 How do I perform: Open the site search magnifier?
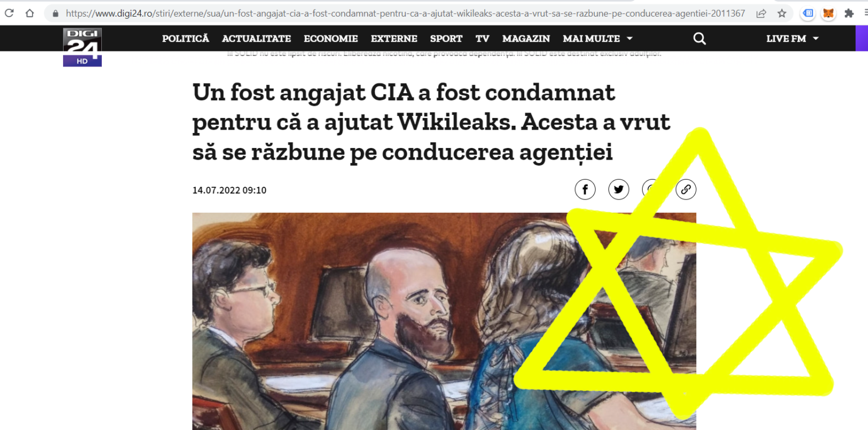(x=700, y=38)
